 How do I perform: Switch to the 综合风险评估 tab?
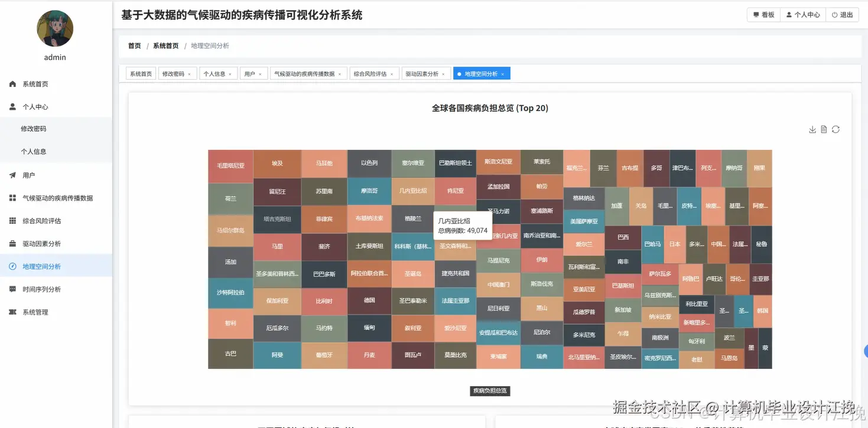[x=374, y=74]
